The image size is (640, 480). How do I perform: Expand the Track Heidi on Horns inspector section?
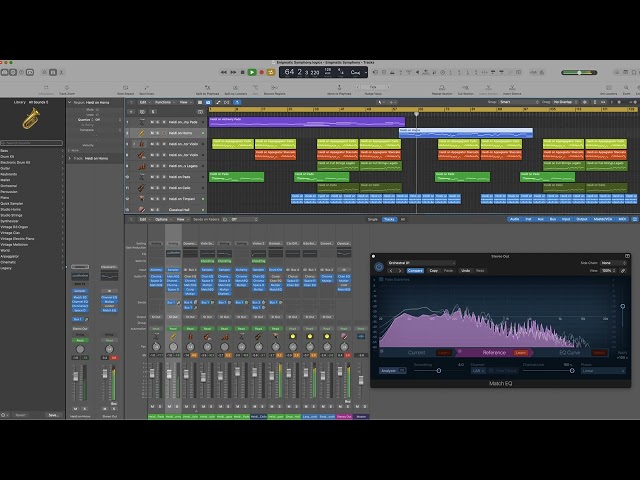coord(69,158)
